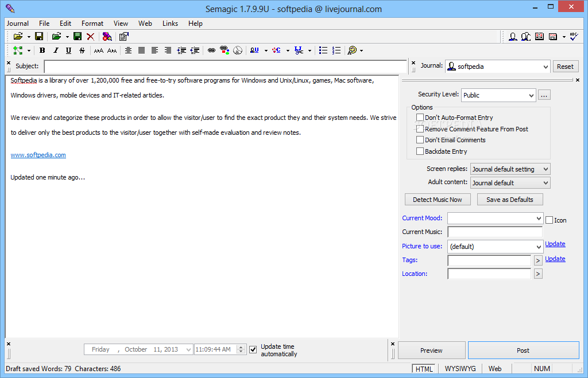This screenshot has width=588, height=378.
Task: Enable Don't Email Comments option
Action: tap(420, 140)
